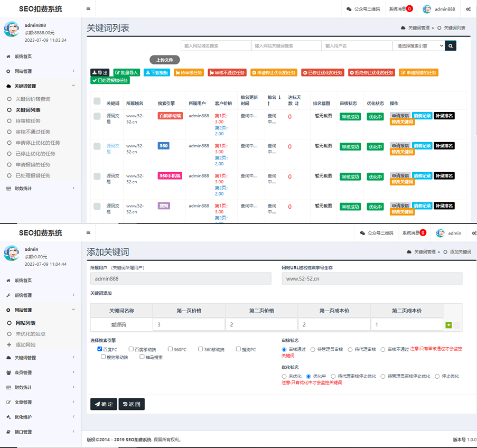Click the 返回 back button
The height and width of the screenshot is (448, 477).
coord(132,404)
